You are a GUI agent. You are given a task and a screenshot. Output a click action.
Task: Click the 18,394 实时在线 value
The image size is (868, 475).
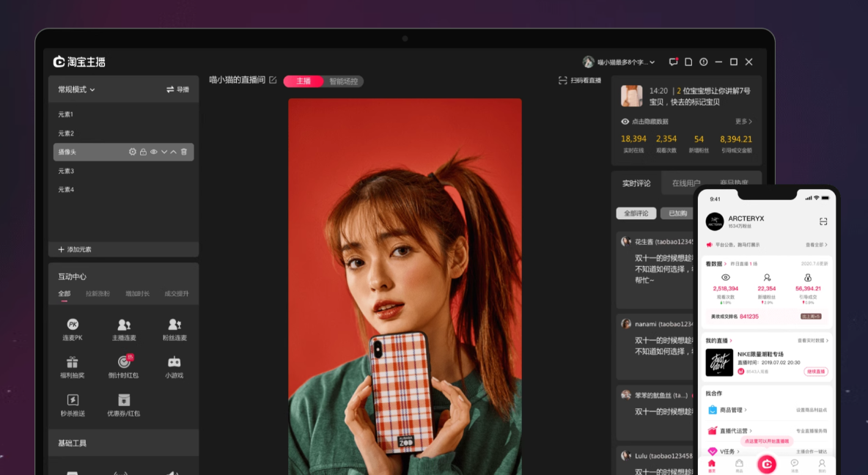click(x=633, y=139)
